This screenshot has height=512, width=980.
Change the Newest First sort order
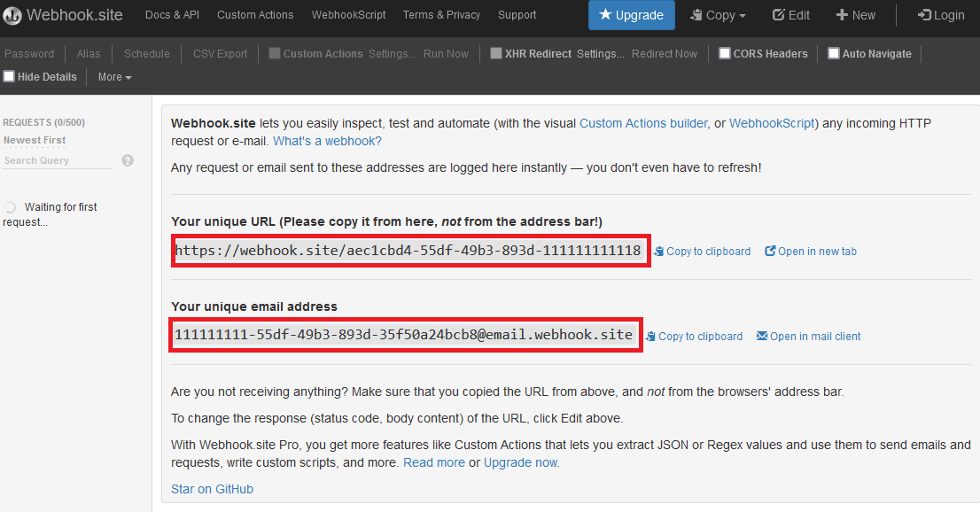click(35, 140)
